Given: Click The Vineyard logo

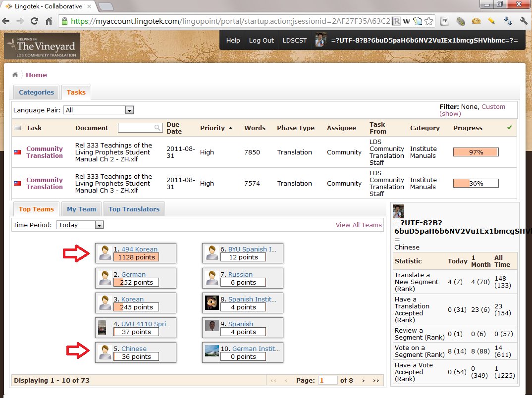Looking at the screenshot, I should click(x=42, y=46).
